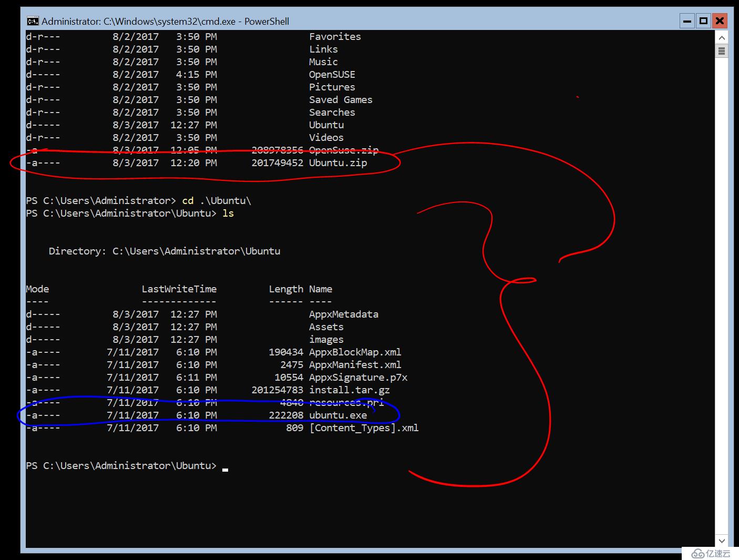Screen dimensions: 739x560
Task: Click the 'OpenSUSE' directory name
Action: point(332,75)
